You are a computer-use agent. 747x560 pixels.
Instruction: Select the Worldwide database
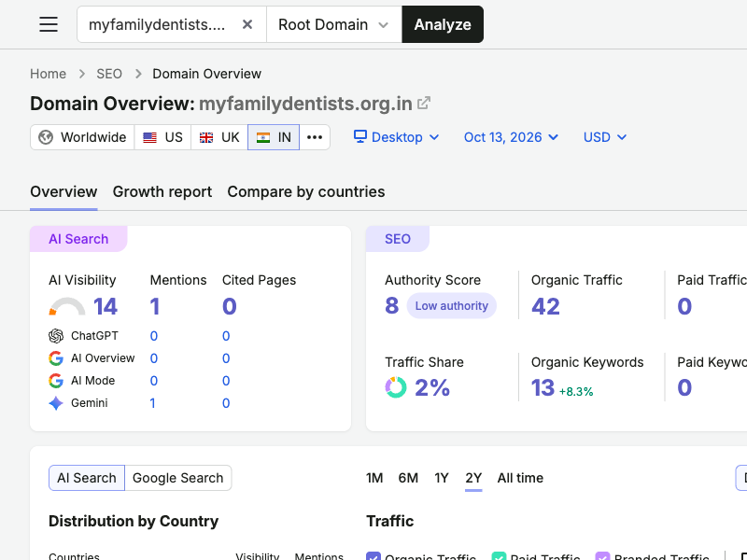click(x=82, y=137)
